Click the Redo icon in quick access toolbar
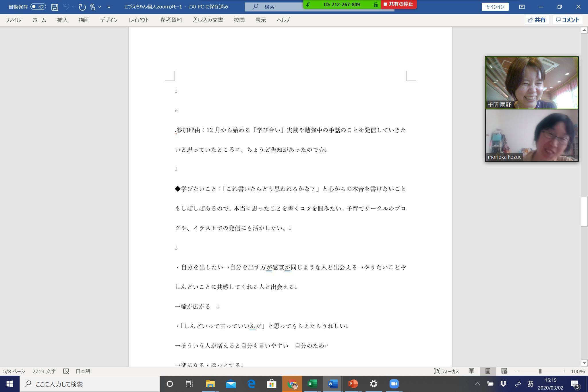 pos(82,7)
